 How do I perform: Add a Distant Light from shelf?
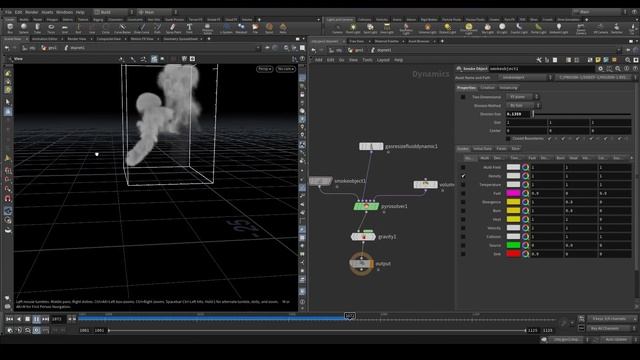pos(448,28)
